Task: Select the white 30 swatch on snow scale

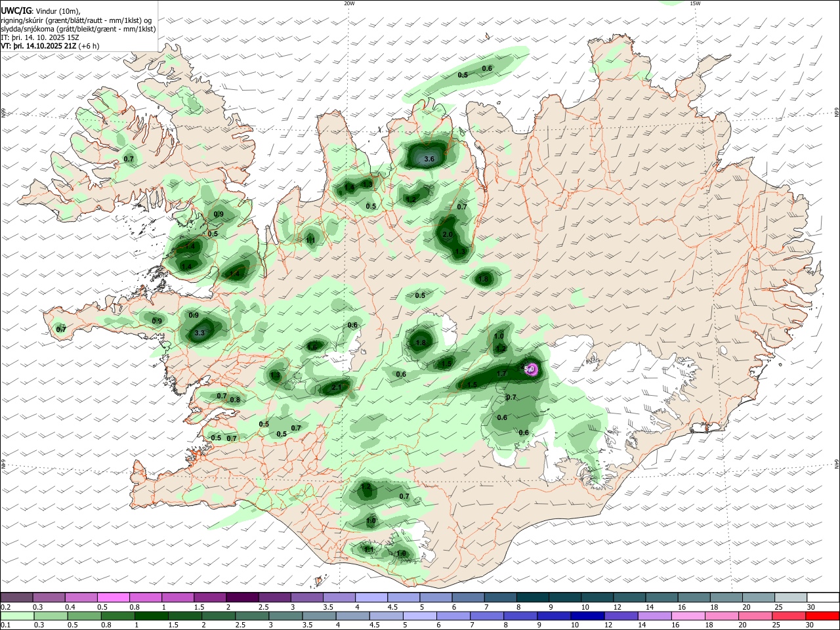Action: [x=823, y=597]
